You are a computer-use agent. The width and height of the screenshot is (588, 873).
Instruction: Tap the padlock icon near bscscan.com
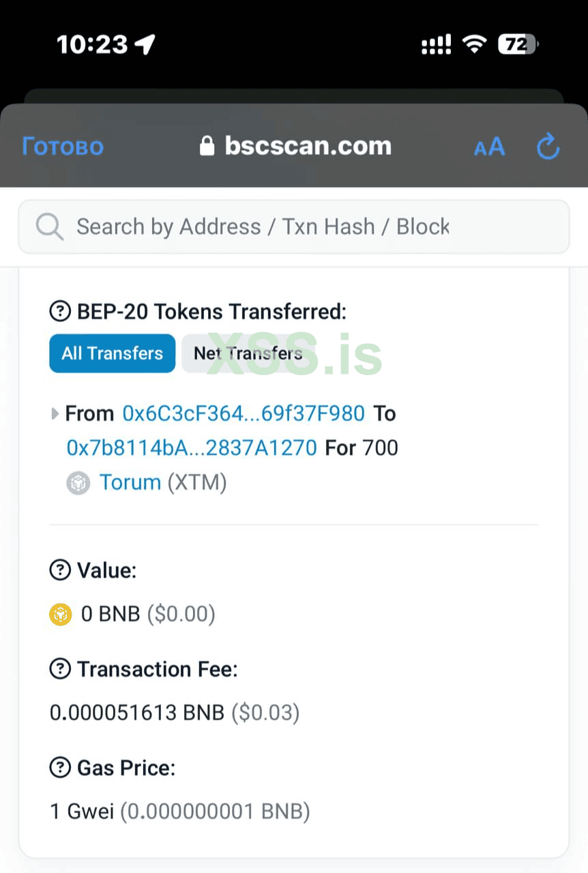(207, 146)
